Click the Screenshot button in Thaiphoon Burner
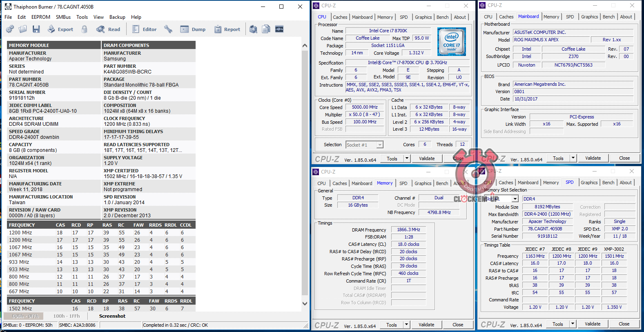 (x=112, y=316)
